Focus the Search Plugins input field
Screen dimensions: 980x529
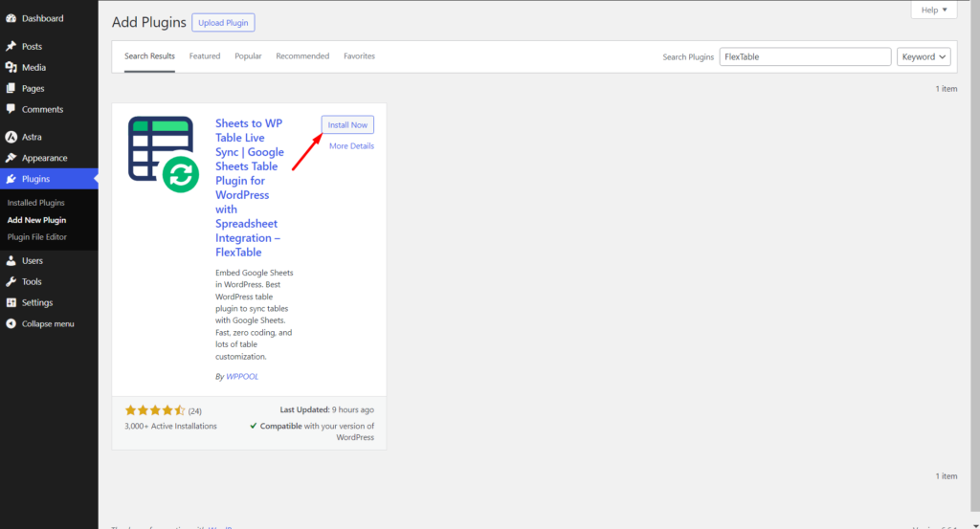pos(805,56)
